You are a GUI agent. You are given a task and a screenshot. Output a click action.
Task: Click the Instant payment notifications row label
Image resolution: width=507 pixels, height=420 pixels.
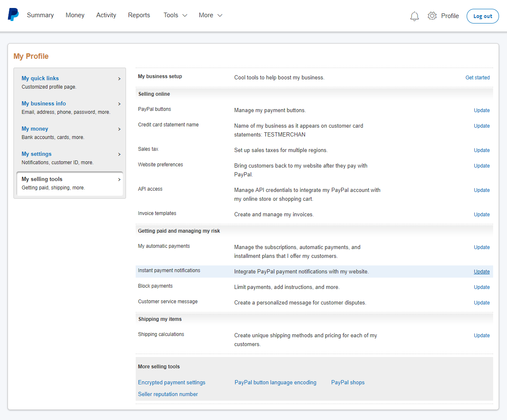click(x=169, y=270)
